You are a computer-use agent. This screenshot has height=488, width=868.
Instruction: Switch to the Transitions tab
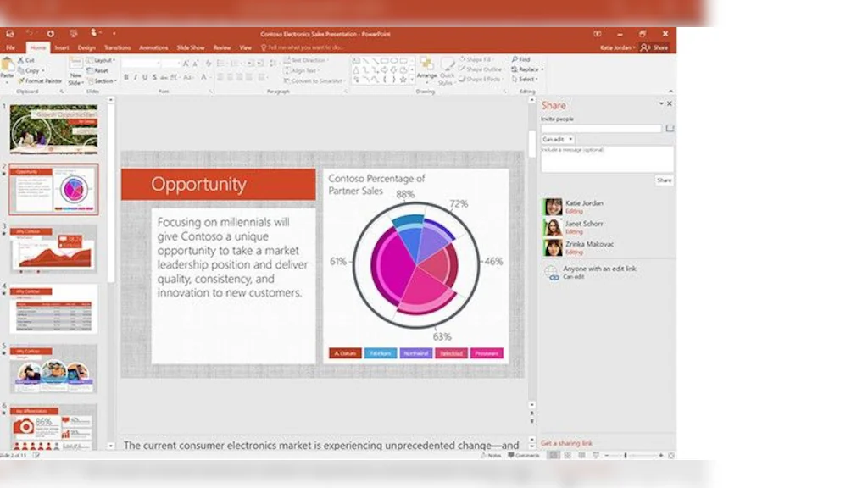pos(117,47)
